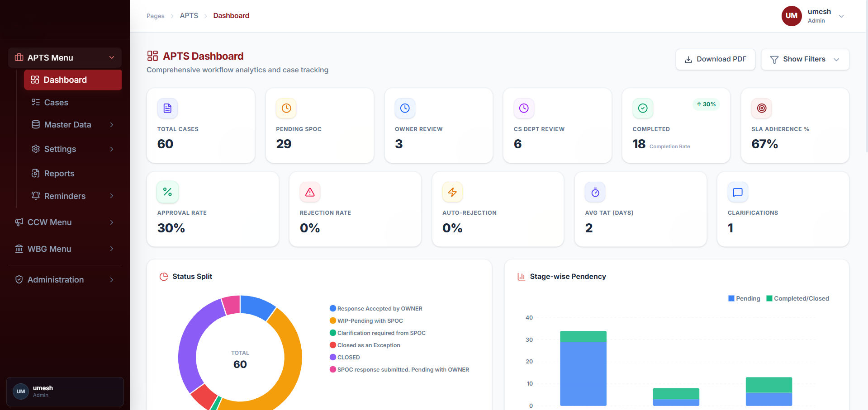The image size is (868, 410).
Task: Toggle Response Accepted by OWNER legend entry
Action: pos(376,308)
